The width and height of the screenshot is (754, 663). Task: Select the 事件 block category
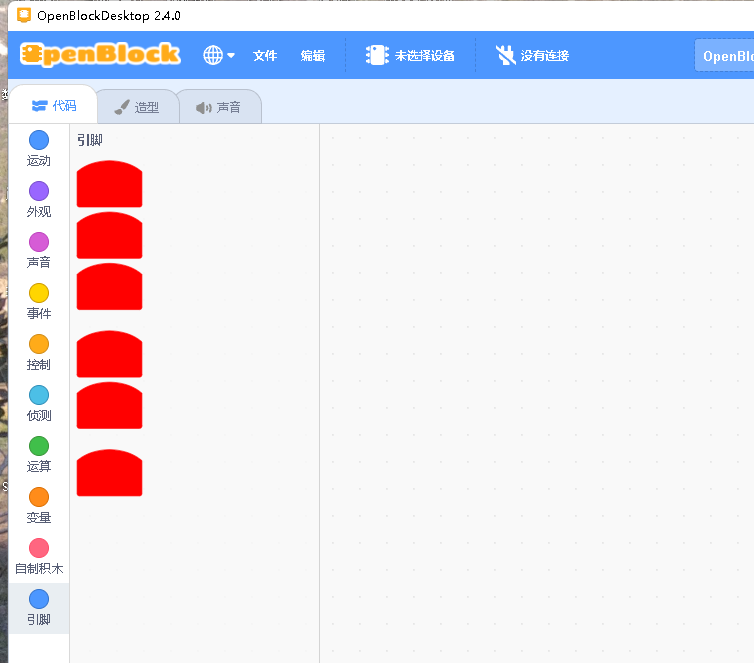pyautogui.click(x=39, y=301)
